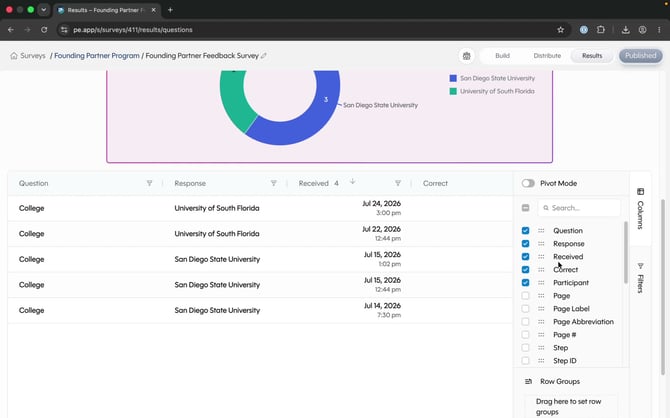Open the browser downloads icon
Screen dimensions: 670x418
[x=626, y=30]
